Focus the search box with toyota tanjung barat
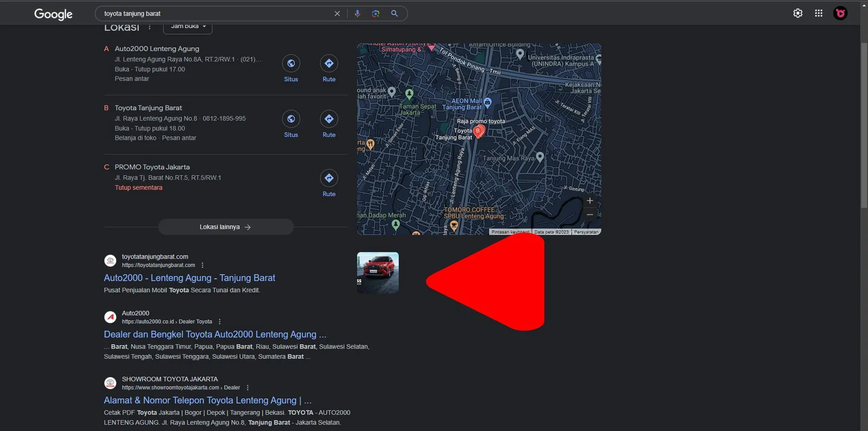 (217, 14)
